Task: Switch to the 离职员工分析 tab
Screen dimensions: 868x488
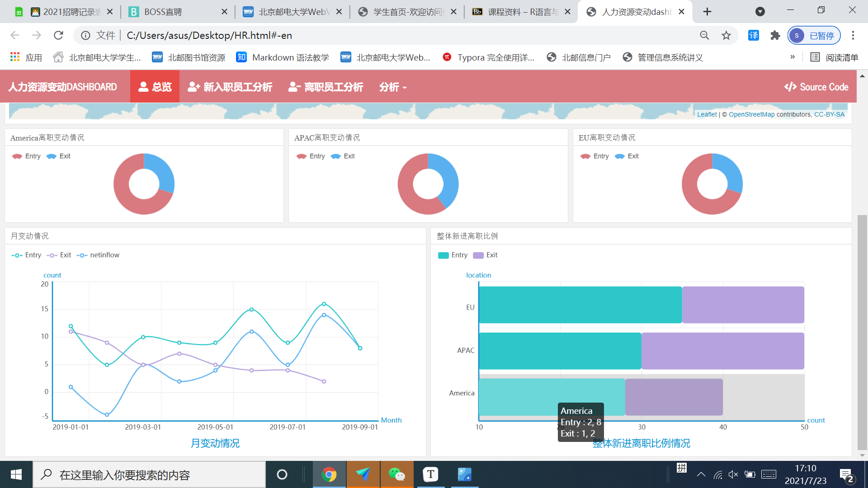Action: (x=325, y=87)
